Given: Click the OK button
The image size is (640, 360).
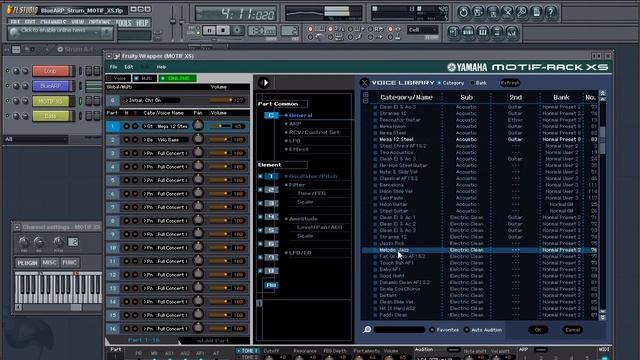Looking at the screenshot, I should 538,330.
